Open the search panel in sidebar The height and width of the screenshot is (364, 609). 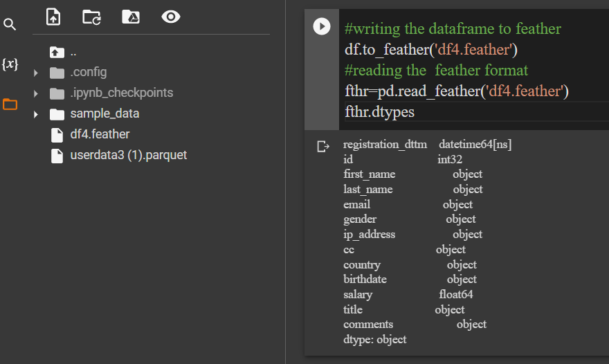pos(10,24)
